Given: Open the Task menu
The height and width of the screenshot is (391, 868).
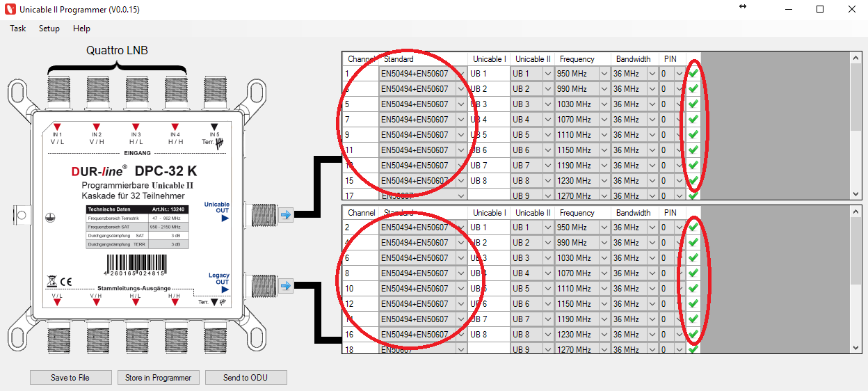Looking at the screenshot, I should [18, 29].
